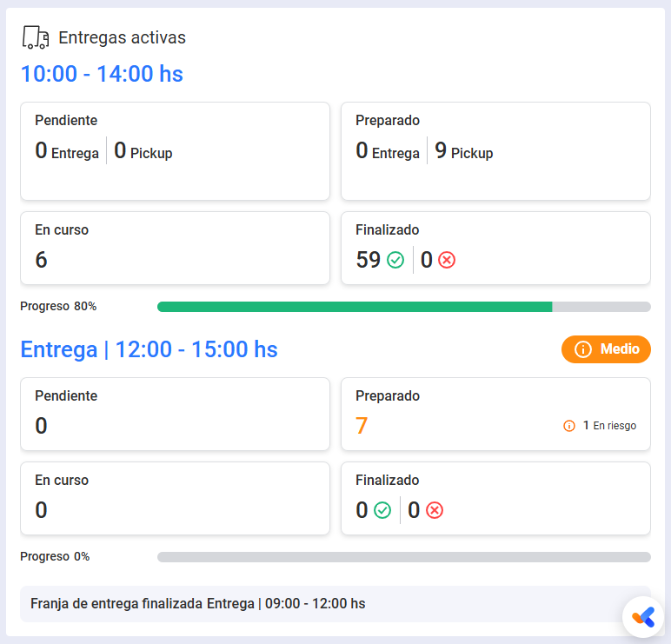Open the Entrega | 12:00 - 15:00 hs slot
This screenshot has width=671, height=644.
pos(149,349)
